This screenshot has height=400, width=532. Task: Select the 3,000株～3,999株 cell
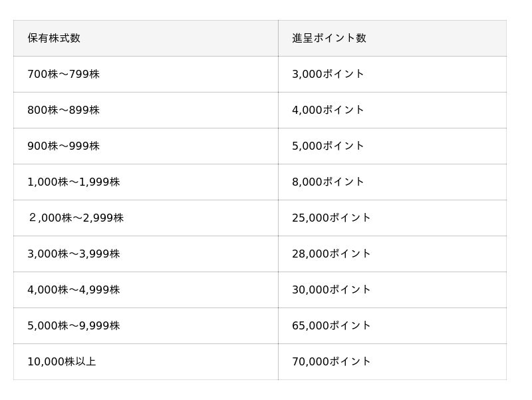pyautogui.click(x=146, y=254)
